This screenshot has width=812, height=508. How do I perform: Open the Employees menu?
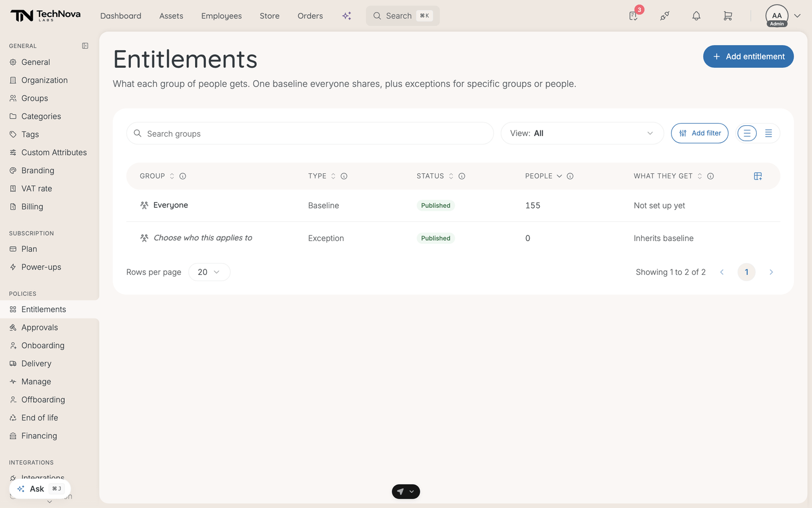[222, 16]
